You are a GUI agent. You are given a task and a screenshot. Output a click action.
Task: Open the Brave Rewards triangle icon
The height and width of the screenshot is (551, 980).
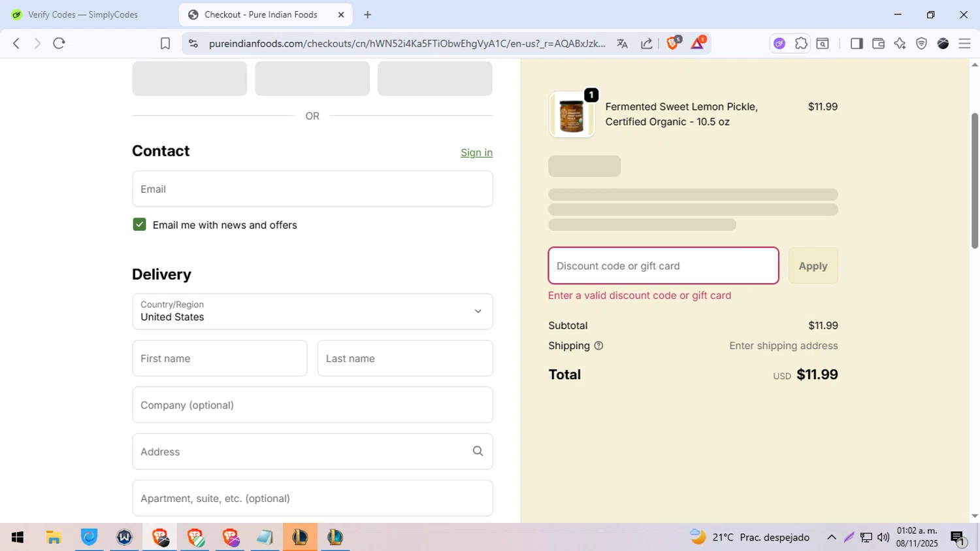pos(698,43)
